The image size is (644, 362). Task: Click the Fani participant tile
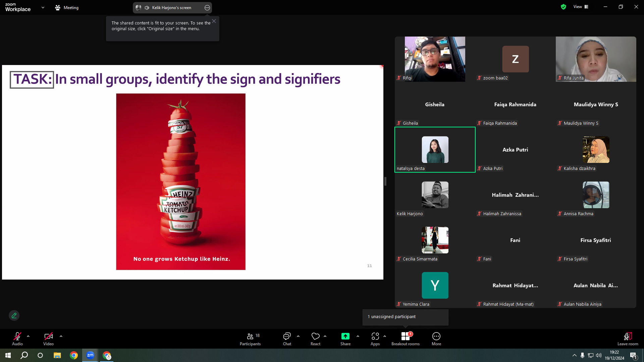(516, 240)
